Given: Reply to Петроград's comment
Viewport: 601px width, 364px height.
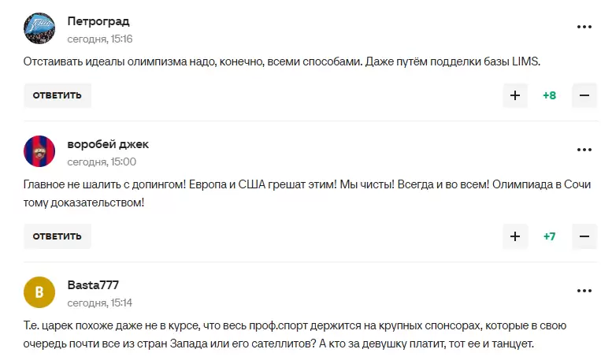Looking at the screenshot, I should (x=58, y=95).
